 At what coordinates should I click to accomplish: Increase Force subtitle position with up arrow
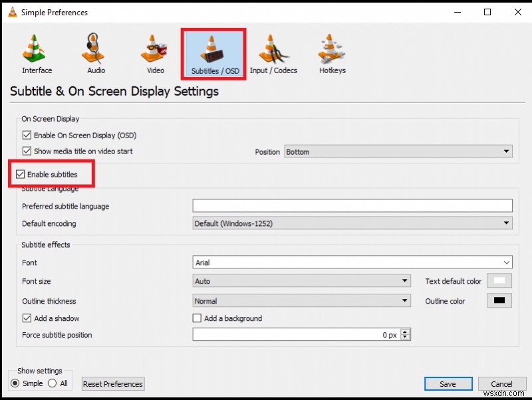pyautogui.click(x=405, y=332)
